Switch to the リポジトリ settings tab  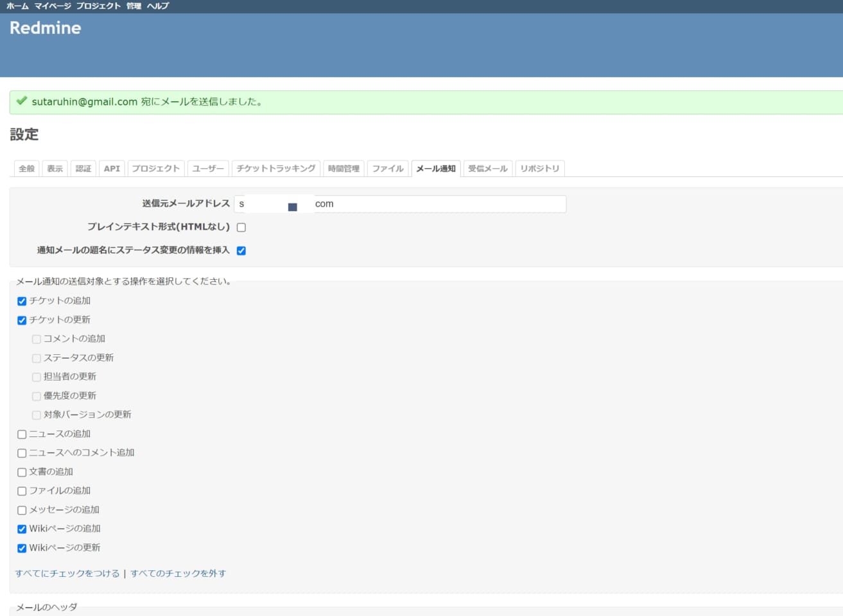[540, 169]
